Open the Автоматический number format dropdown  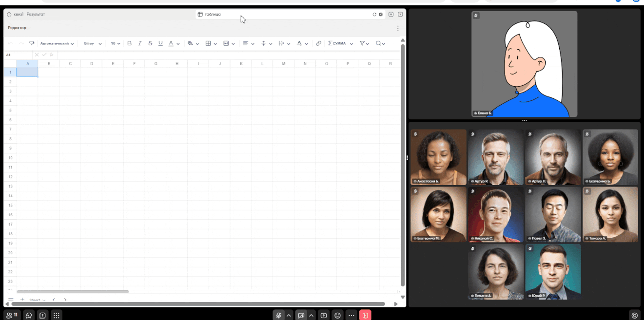point(57,43)
